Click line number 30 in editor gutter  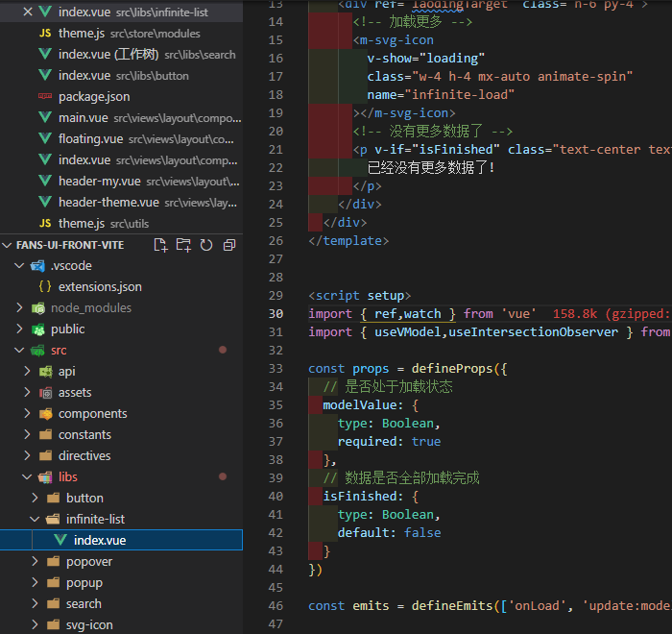(x=276, y=314)
